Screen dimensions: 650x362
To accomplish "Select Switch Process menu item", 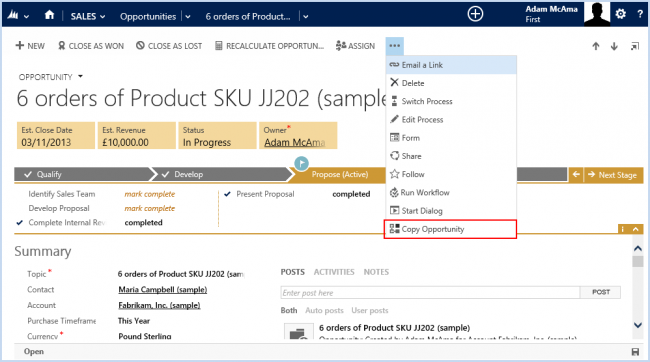I will pyautogui.click(x=451, y=102).
